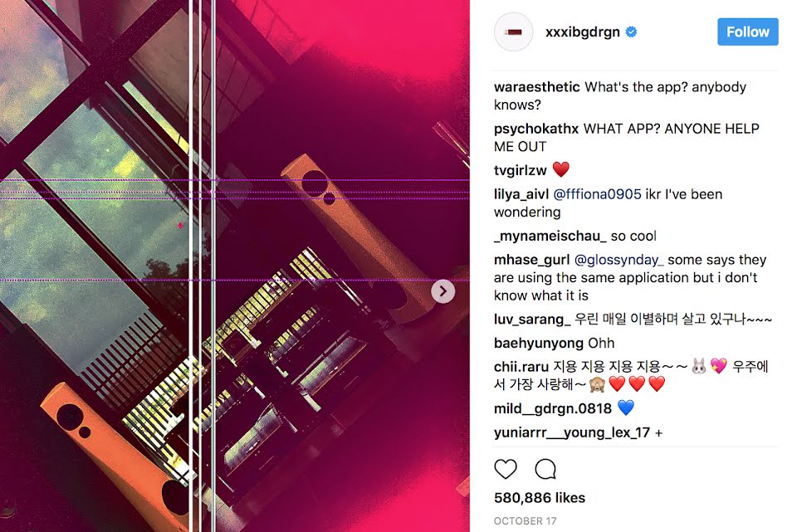
Task: Open the lilya_aivl commenter profile
Action: pyautogui.click(x=521, y=194)
